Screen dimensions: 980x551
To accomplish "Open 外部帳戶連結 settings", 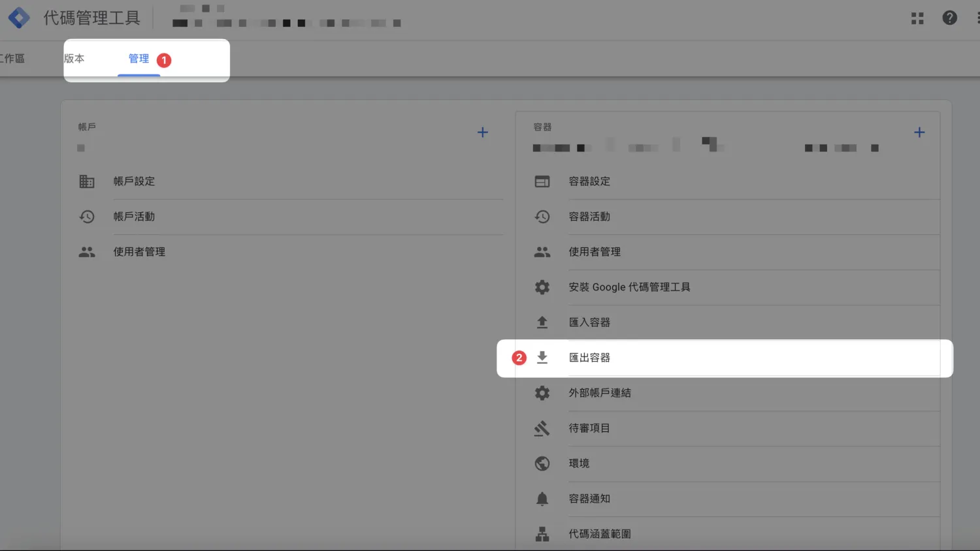I will 600,392.
